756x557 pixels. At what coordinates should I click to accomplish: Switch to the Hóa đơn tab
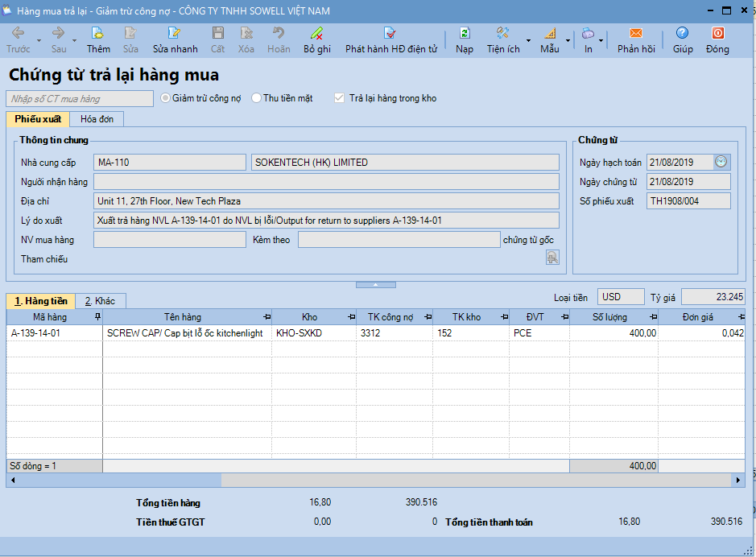tap(97, 119)
